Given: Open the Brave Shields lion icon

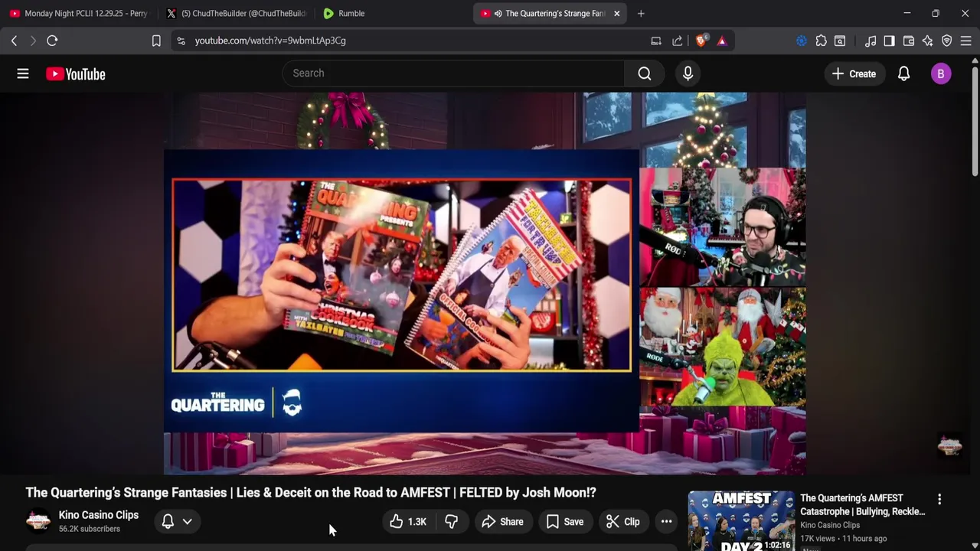Looking at the screenshot, I should [x=701, y=41].
